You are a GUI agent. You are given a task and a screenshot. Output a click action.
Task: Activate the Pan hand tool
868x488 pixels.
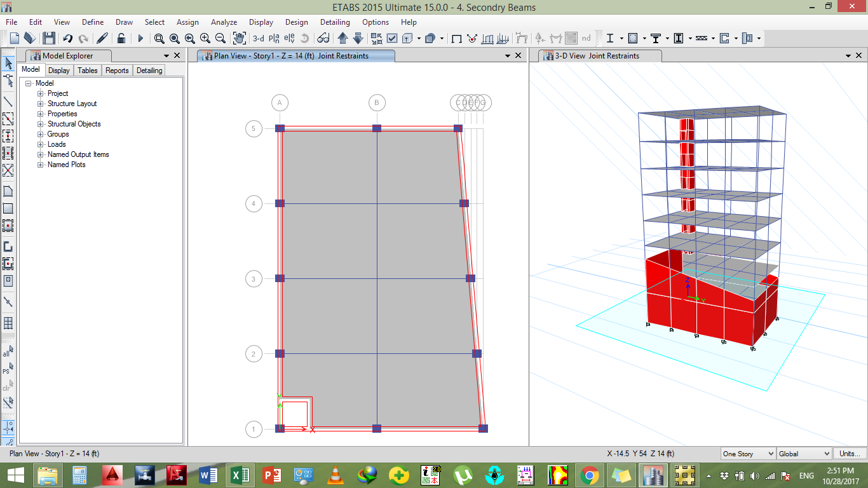[x=240, y=38]
